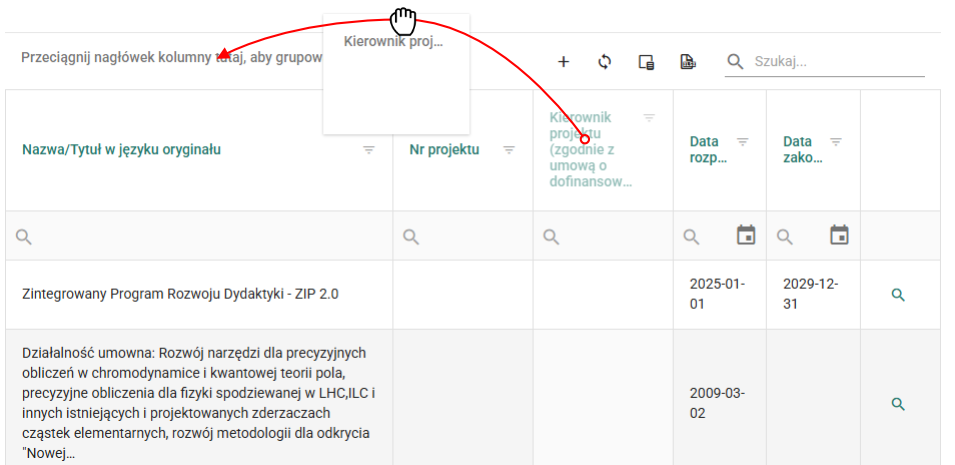View details of ZIP 2.0 project
Screen dimensions: 955x465
click(x=898, y=295)
